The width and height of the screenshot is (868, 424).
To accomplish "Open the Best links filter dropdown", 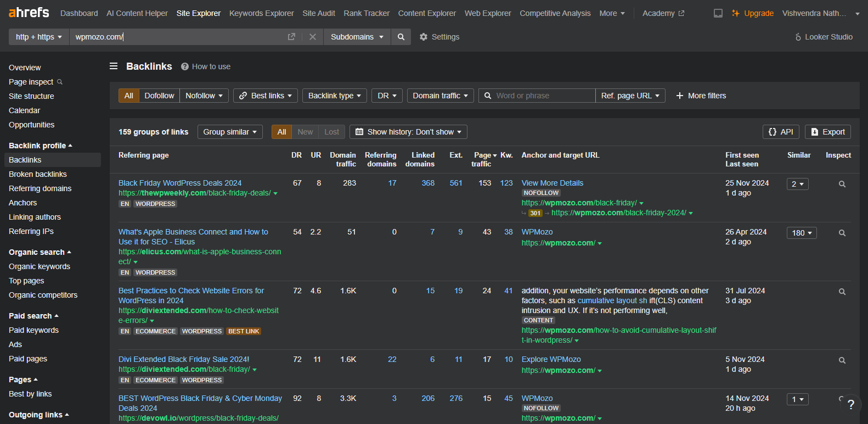I will (266, 96).
